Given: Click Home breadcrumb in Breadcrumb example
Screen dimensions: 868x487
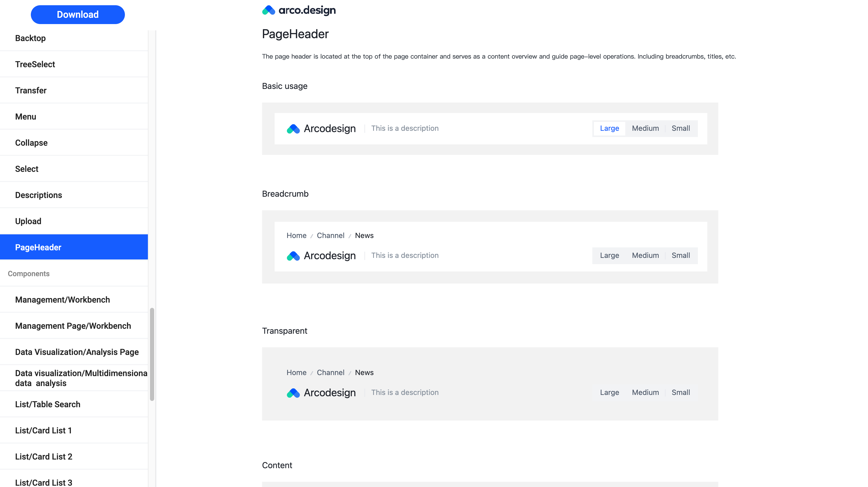Looking at the screenshot, I should (296, 235).
